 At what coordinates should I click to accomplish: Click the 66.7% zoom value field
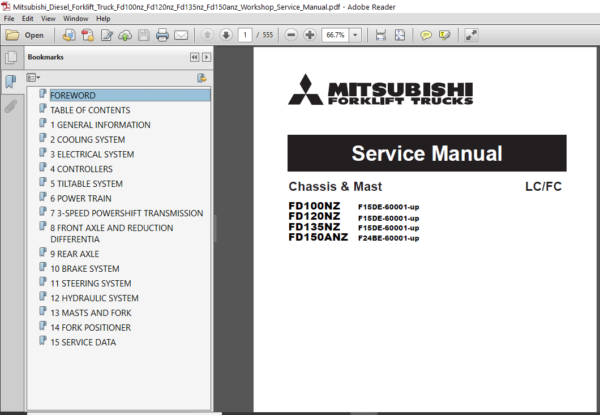335,35
